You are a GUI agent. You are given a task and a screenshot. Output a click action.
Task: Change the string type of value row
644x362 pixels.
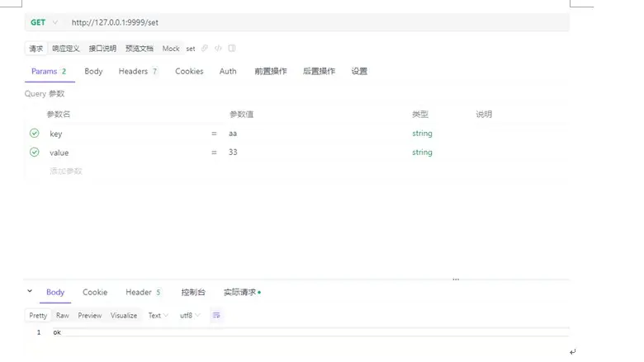(x=422, y=152)
